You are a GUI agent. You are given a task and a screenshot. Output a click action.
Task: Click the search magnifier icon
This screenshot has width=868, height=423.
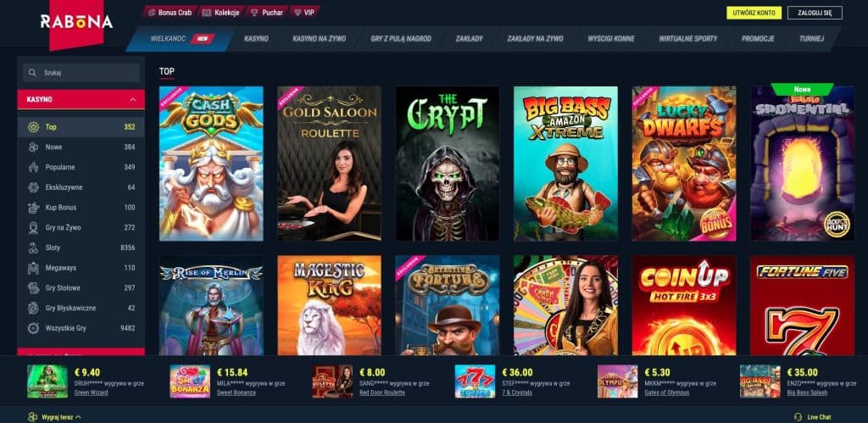pos(33,73)
